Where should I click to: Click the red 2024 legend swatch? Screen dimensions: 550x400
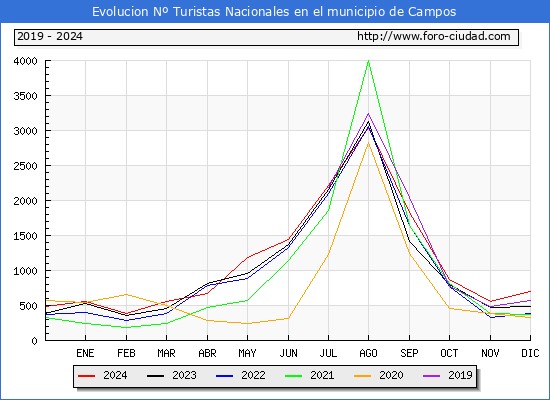tap(87, 376)
